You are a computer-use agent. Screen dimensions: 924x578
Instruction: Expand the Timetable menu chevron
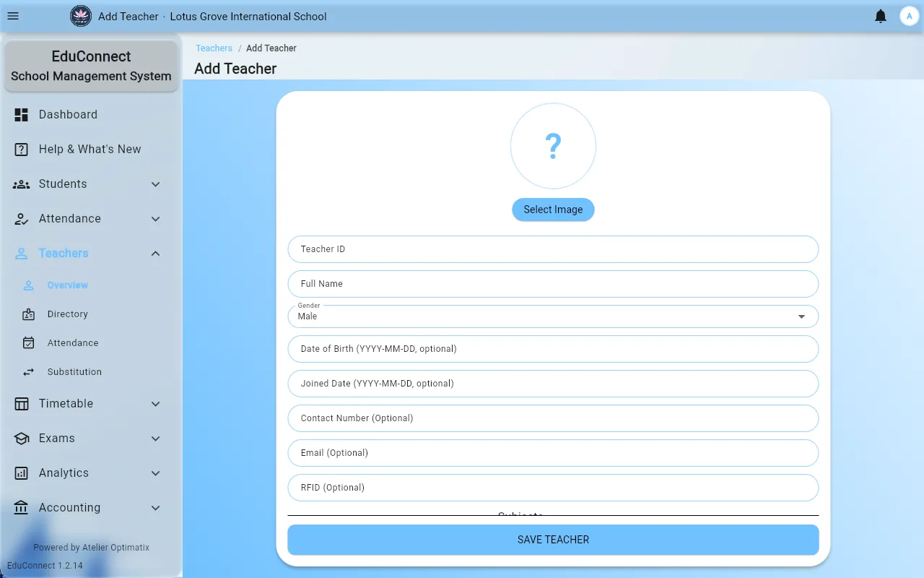[156, 404]
